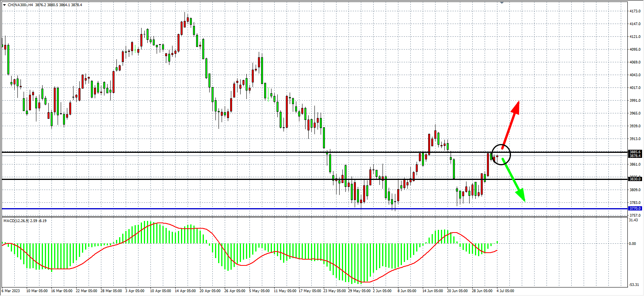Click the blue 3770.0 price label

[635, 209]
